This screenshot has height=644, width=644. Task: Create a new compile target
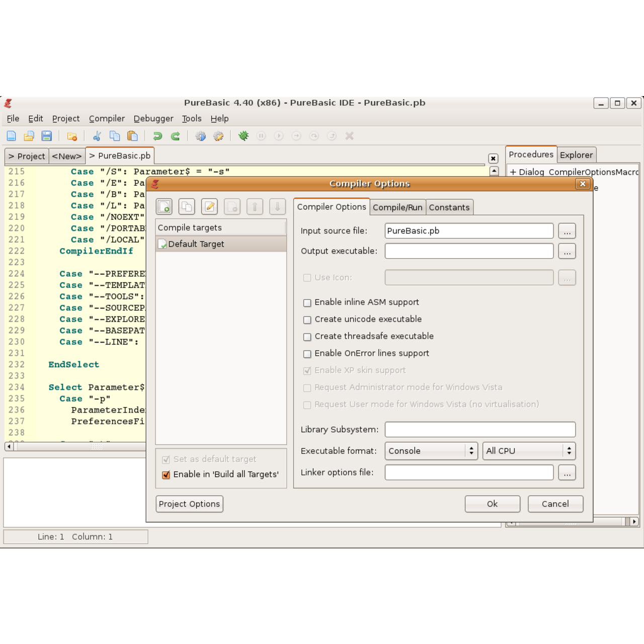point(164,206)
